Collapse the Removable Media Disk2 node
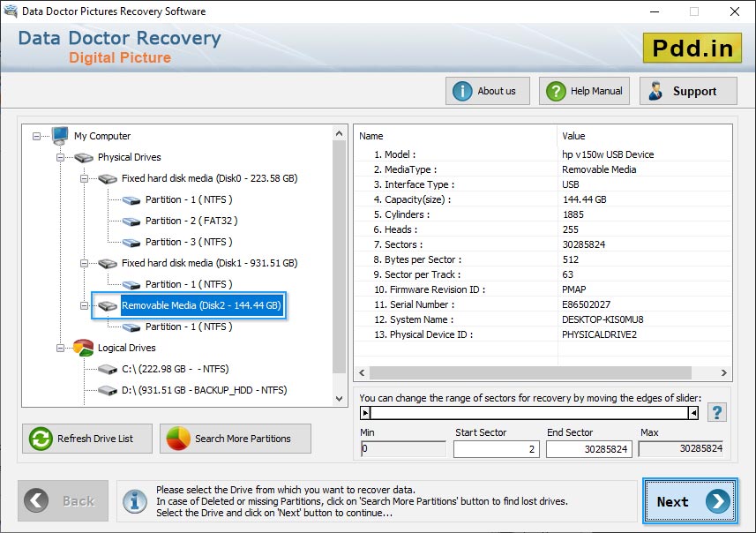This screenshot has width=756, height=533. pyautogui.click(x=84, y=306)
